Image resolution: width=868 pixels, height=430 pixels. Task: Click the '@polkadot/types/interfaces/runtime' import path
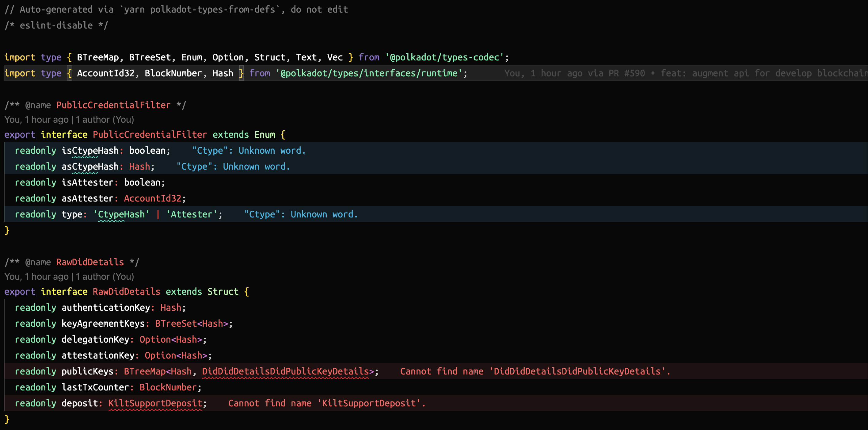[369, 73]
